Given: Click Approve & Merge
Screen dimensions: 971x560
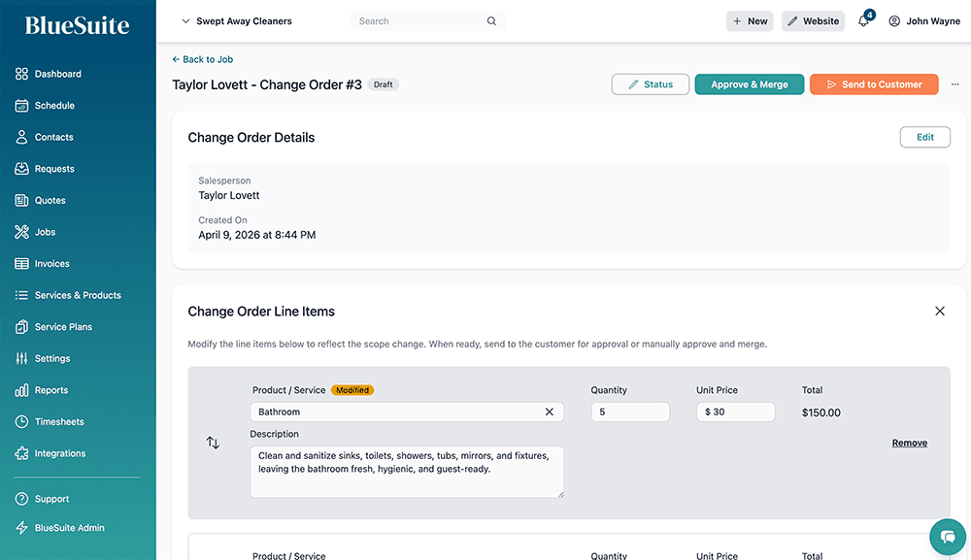Looking at the screenshot, I should (750, 84).
